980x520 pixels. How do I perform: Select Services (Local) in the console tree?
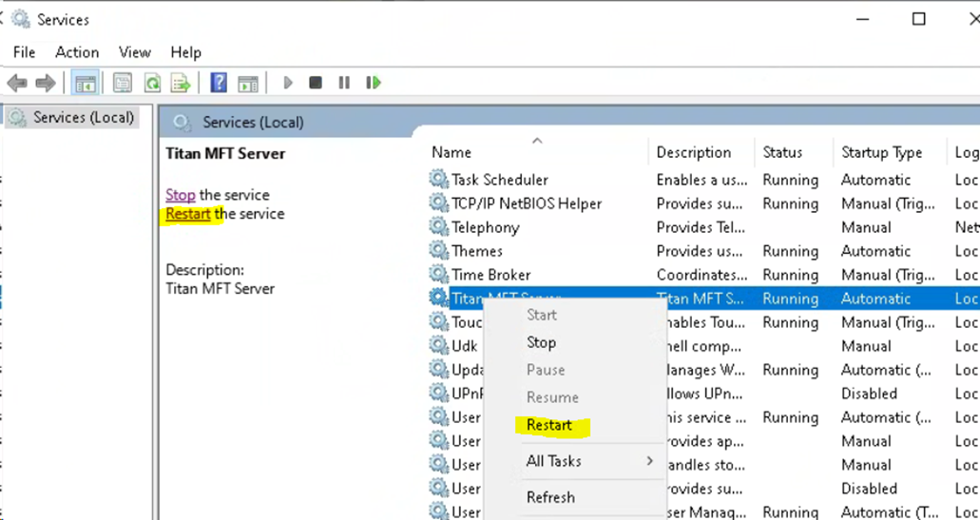click(84, 117)
